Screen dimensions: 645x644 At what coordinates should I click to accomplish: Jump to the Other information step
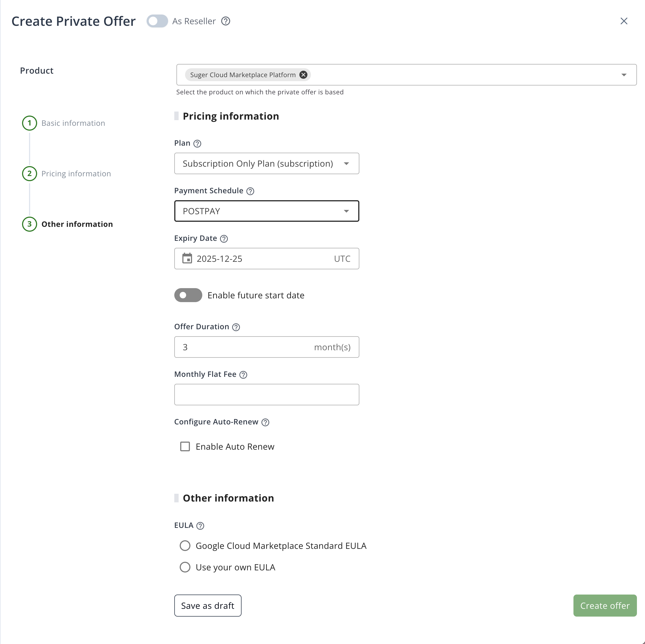[x=77, y=224]
